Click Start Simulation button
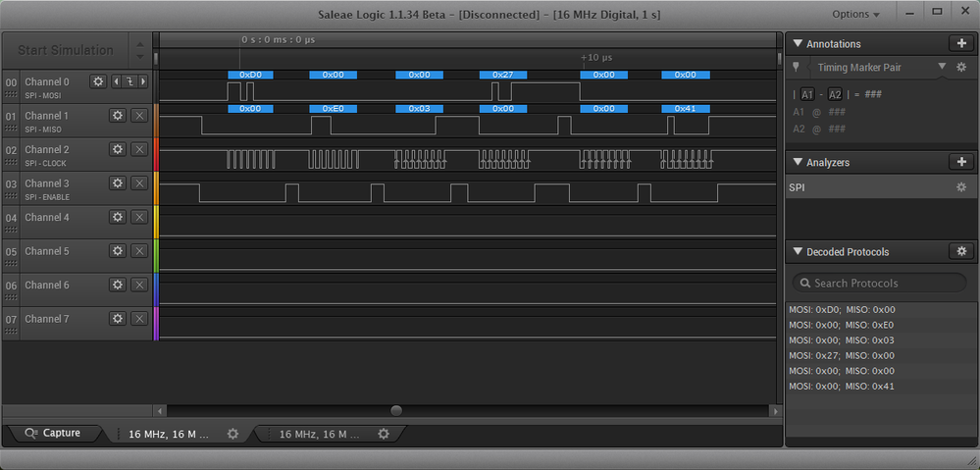 [66, 50]
